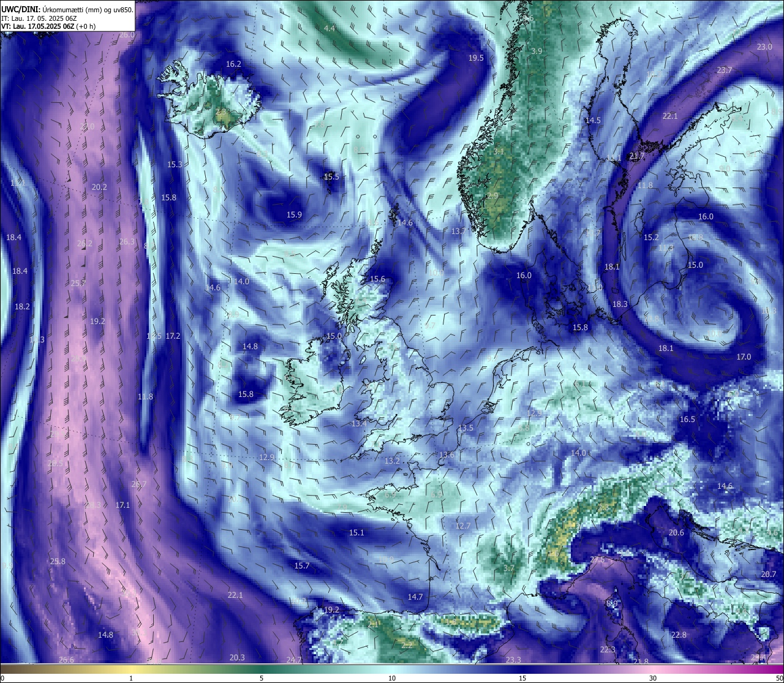Click the 22.3 value near Sardinia
The width and height of the screenshot is (784, 683).
(608, 649)
